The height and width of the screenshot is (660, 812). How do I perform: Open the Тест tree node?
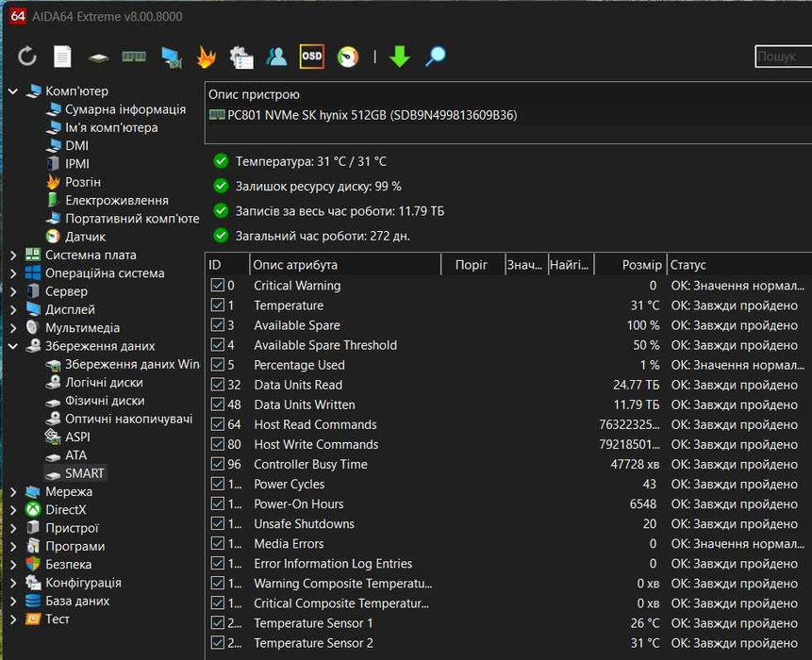pos(57,619)
